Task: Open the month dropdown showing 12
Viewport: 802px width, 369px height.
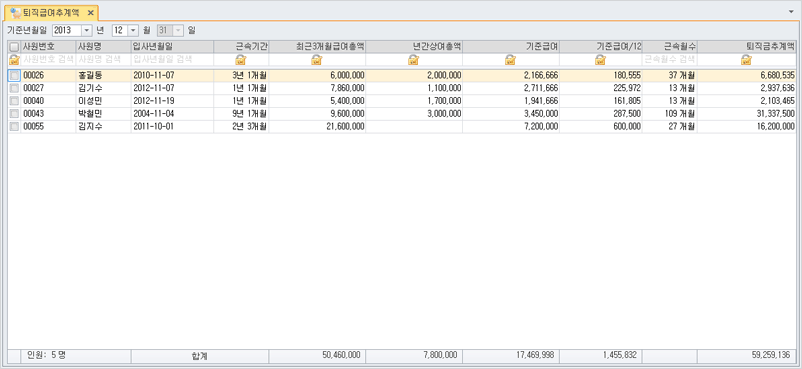Action: [x=133, y=31]
